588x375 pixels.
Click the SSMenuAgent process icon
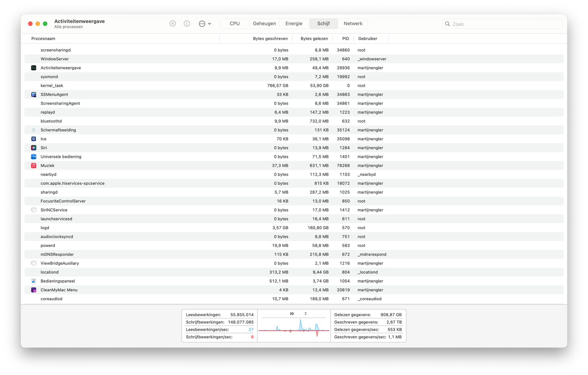pos(34,95)
